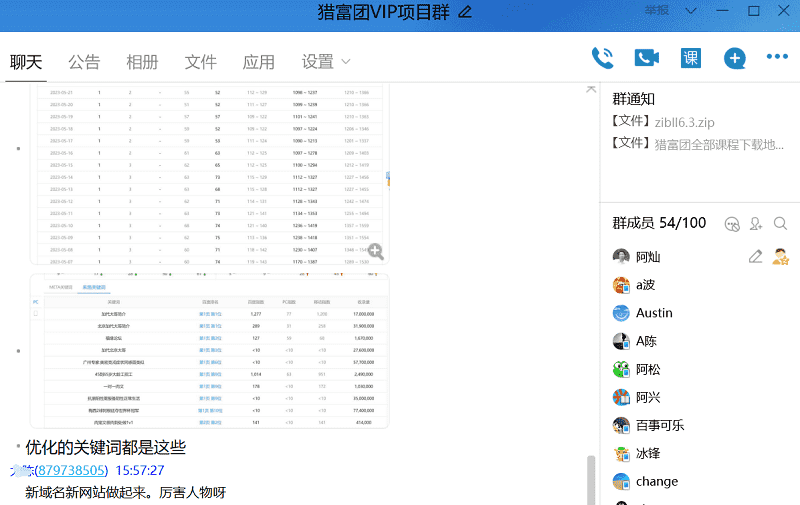This screenshot has height=505, width=800.
Task: Start a group video call
Action: click(646, 58)
